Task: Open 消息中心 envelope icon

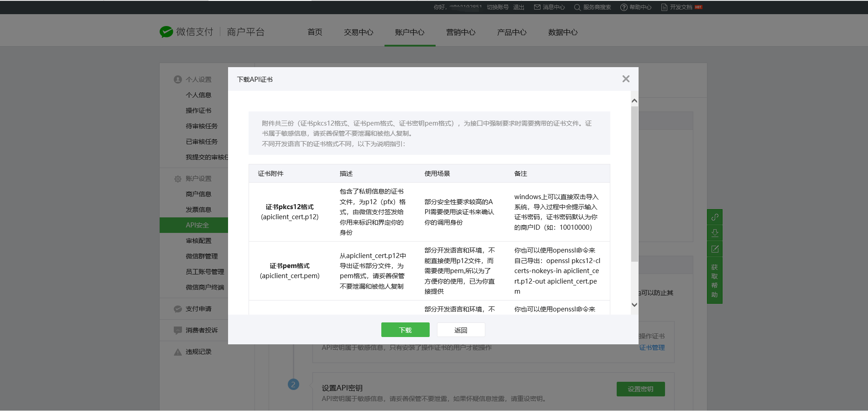Action: [537, 7]
